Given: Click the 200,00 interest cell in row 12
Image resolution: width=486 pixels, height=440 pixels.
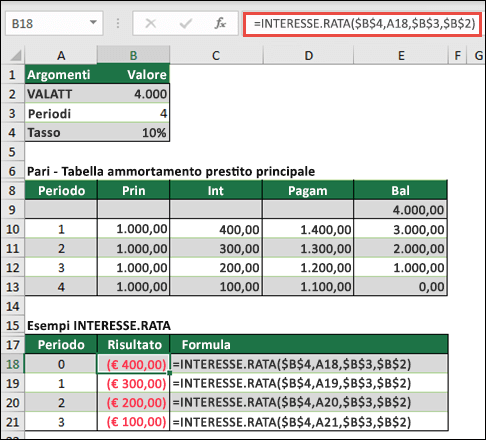Looking at the screenshot, I should coord(216,268).
